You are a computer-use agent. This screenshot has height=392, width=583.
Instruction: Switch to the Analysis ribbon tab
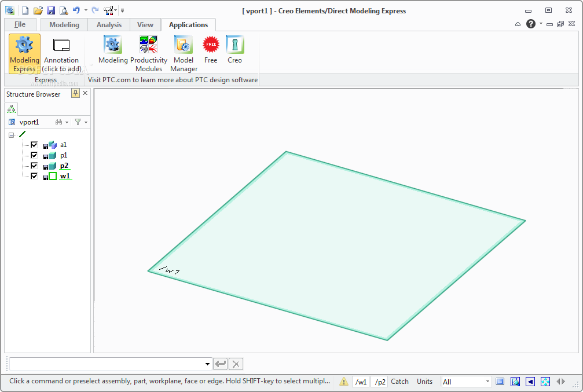pyautogui.click(x=109, y=25)
